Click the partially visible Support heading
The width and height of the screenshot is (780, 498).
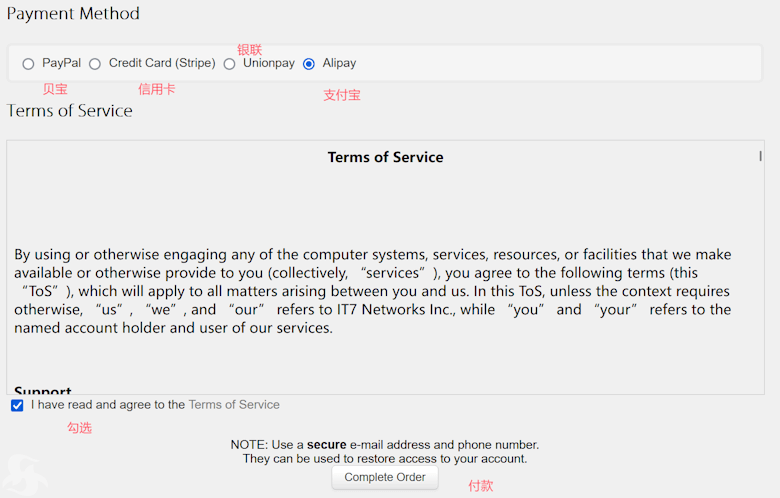43,390
